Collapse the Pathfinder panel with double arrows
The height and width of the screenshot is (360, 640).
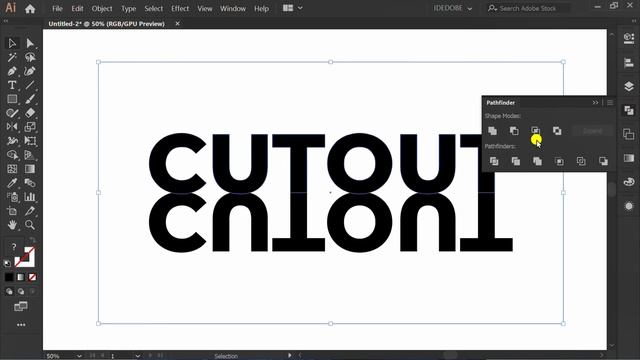click(x=595, y=103)
